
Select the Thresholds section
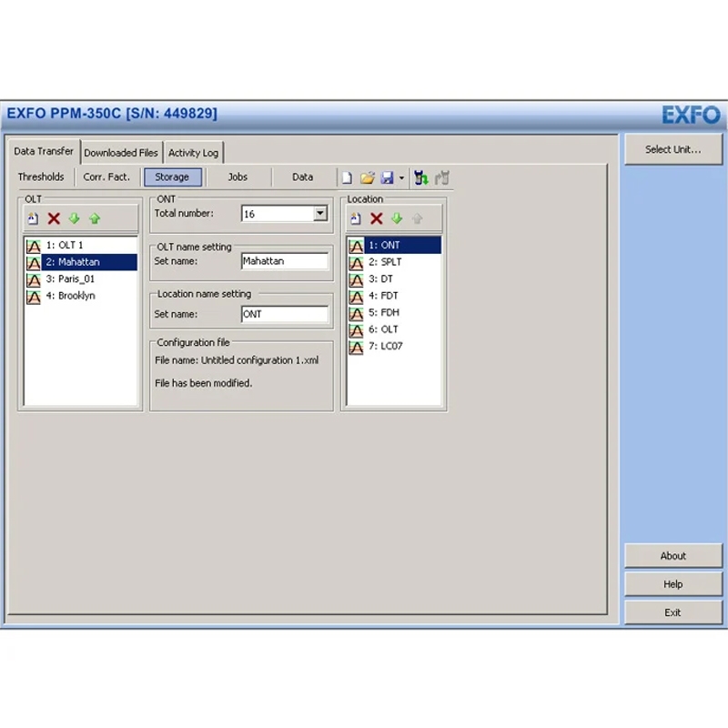[x=41, y=177]
